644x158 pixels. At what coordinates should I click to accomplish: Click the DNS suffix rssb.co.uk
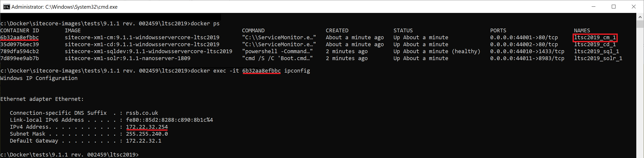pyautogui.click(x=142, y=113)
